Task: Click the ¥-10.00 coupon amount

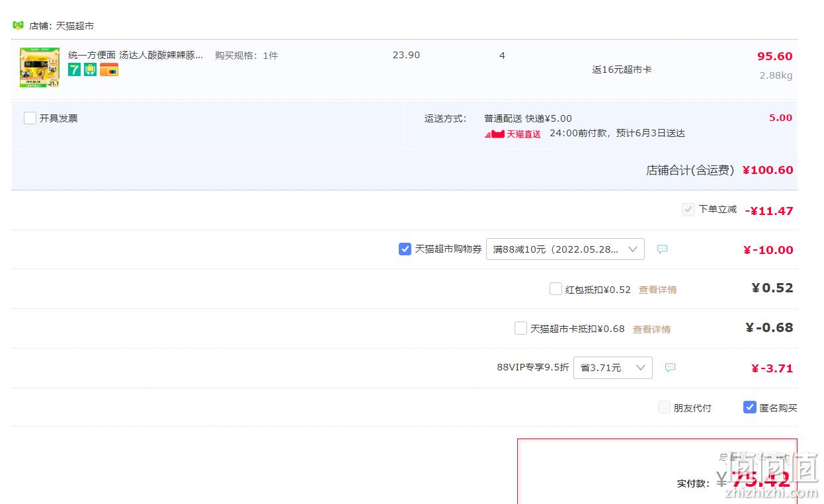Action: click(x=768, y=250)
